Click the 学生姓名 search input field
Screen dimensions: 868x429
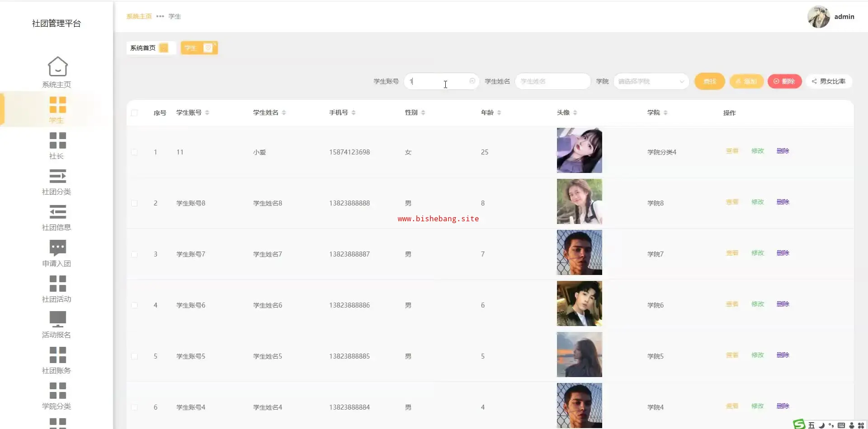tap(552, 81)
